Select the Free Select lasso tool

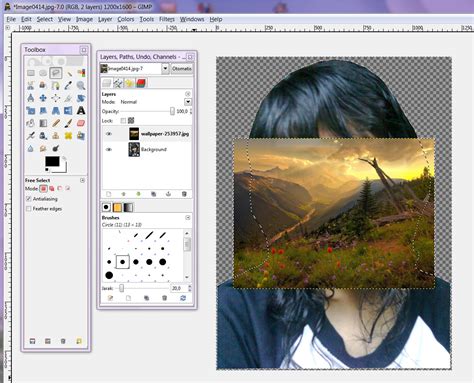[x=56, y=73]
